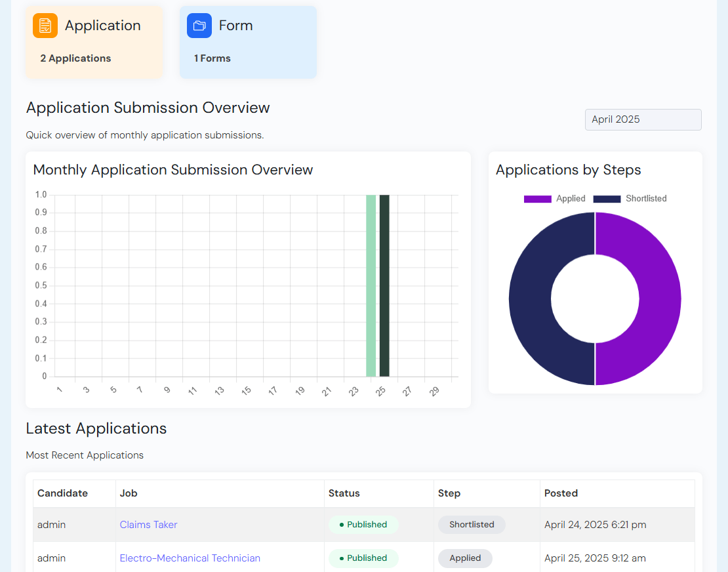The image size is (728, 572).
Task: Click the 1 Forms card text
Action: coord(212,58)
